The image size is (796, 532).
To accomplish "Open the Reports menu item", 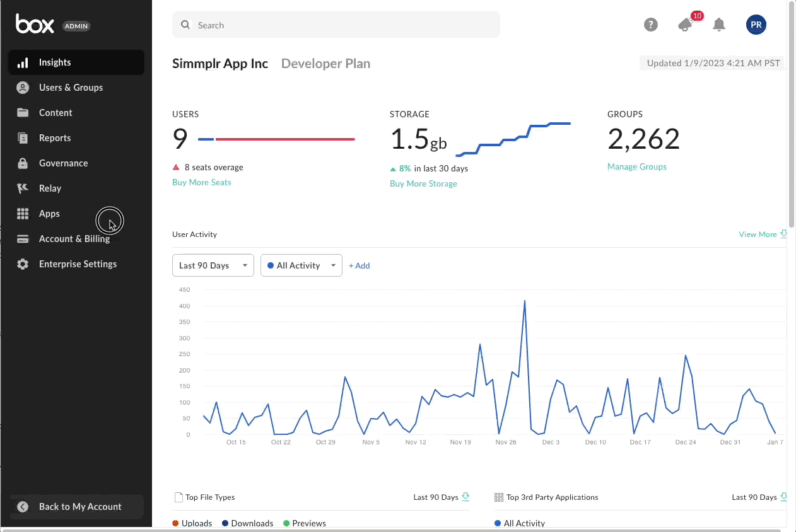I will [x=55, y=138].
